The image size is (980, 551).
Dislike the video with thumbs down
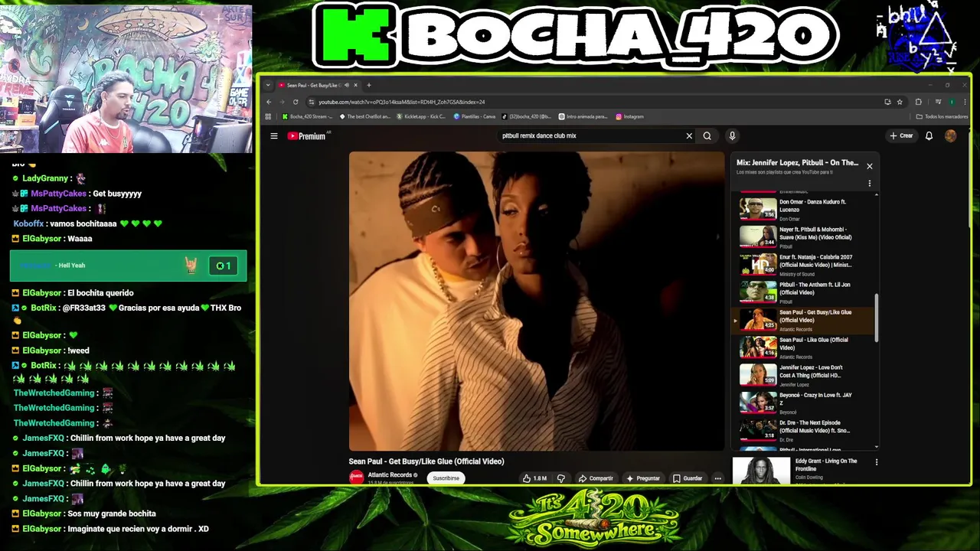[x=561, y=478]
